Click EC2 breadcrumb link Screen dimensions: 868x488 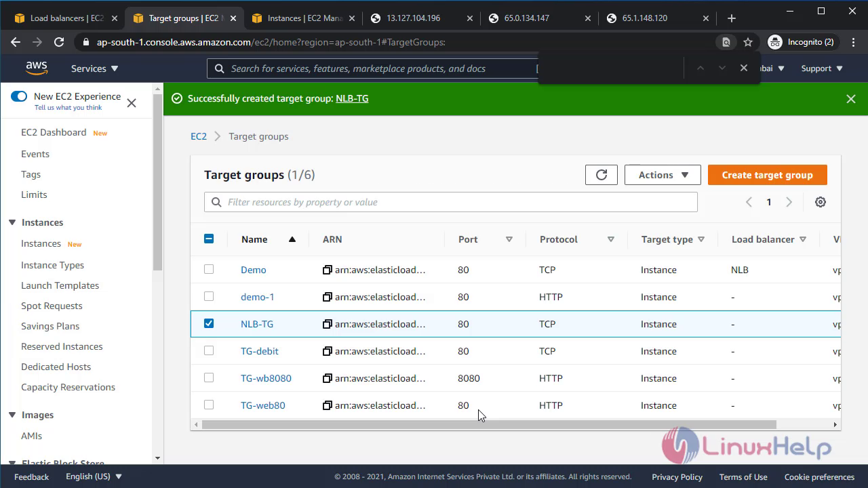coord(199,136)
